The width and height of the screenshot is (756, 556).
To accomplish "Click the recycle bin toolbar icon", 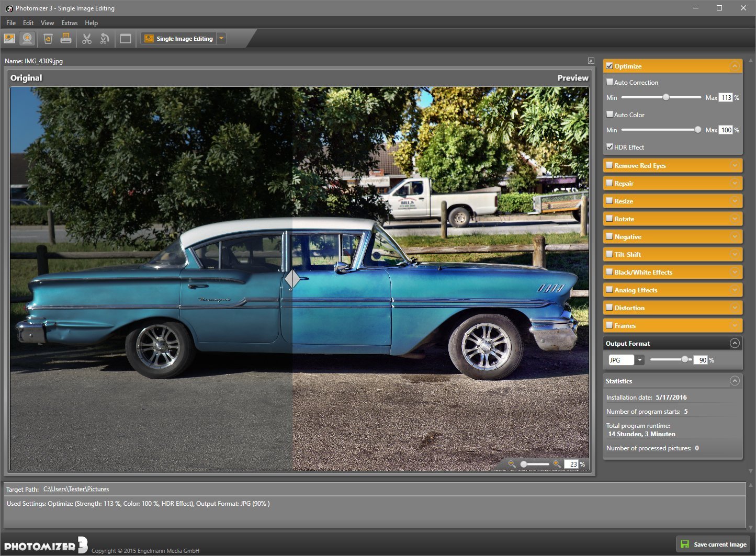I will [x=48, y=39].
